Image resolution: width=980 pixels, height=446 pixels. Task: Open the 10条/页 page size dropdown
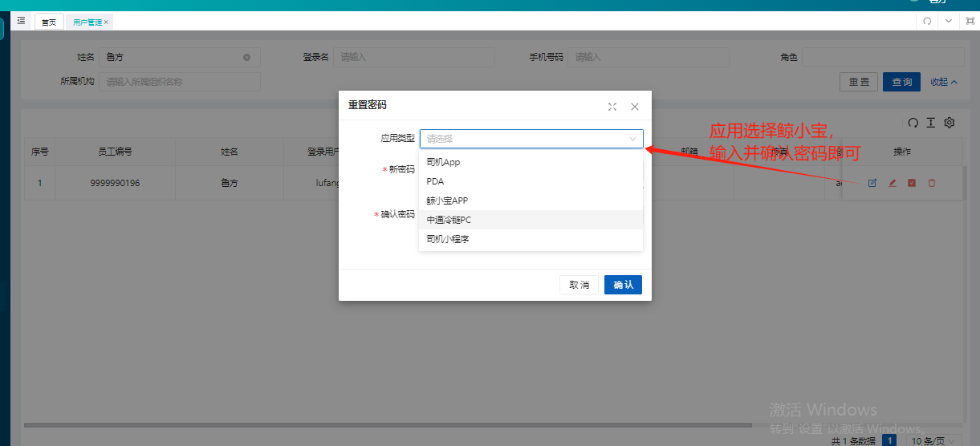(935, 440)
